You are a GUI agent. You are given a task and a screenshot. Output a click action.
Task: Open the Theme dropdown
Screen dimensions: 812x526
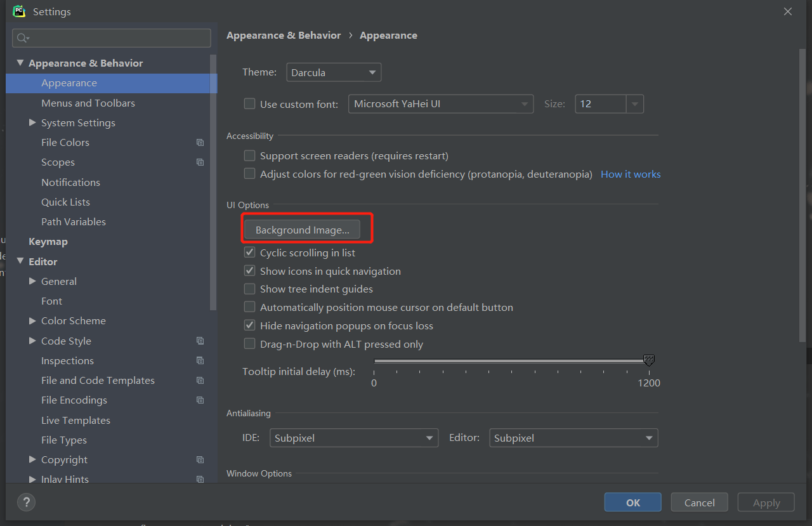pos(334,72)
